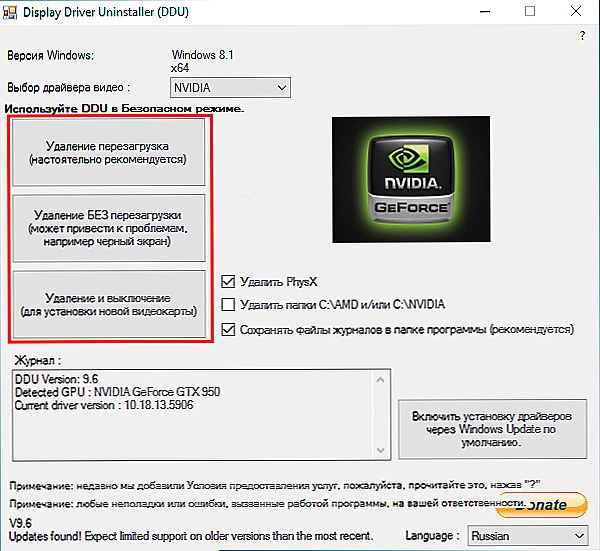Toggle Сохранять файлы журналов checkbox

coord(228,329)
